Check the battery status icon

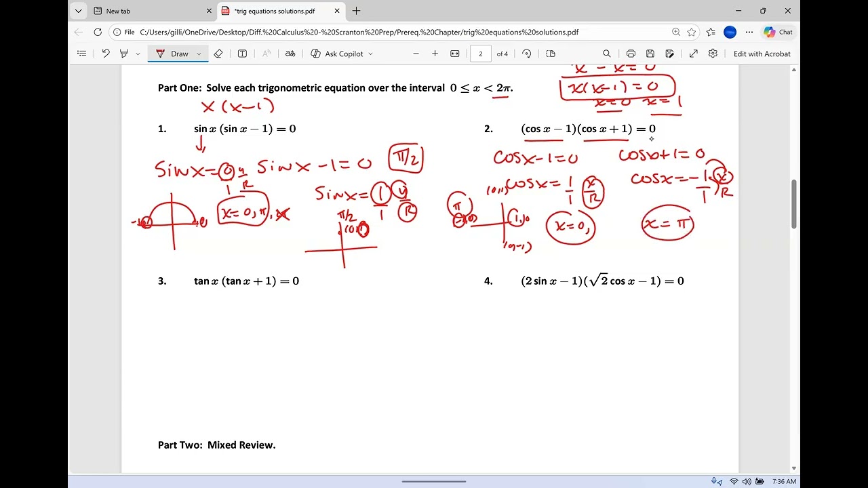coord(760,481)
